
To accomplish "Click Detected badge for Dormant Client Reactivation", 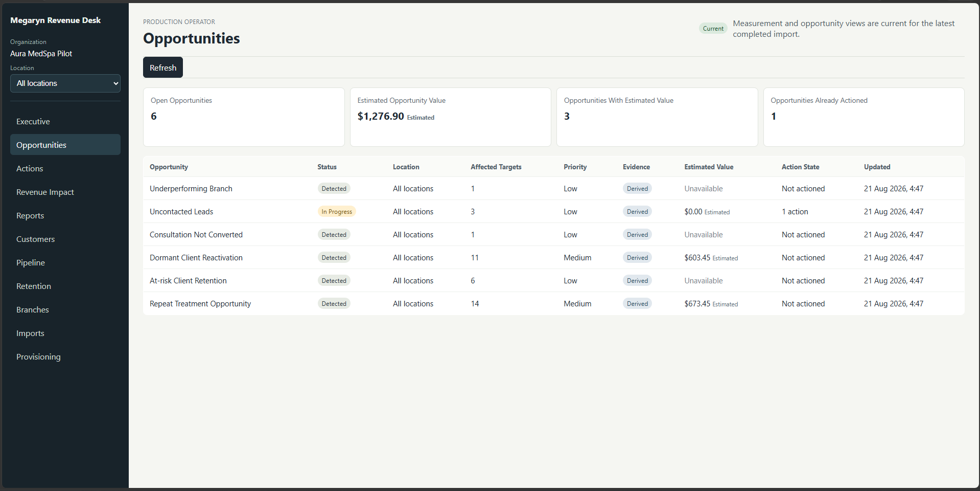I will (x=334, y=258).
